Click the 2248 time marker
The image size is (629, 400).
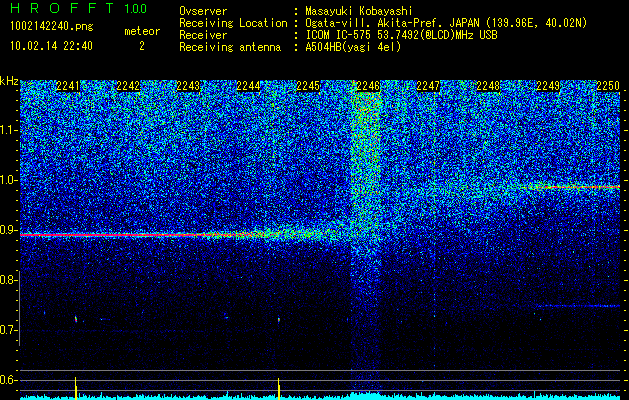(x=488, y=86)
